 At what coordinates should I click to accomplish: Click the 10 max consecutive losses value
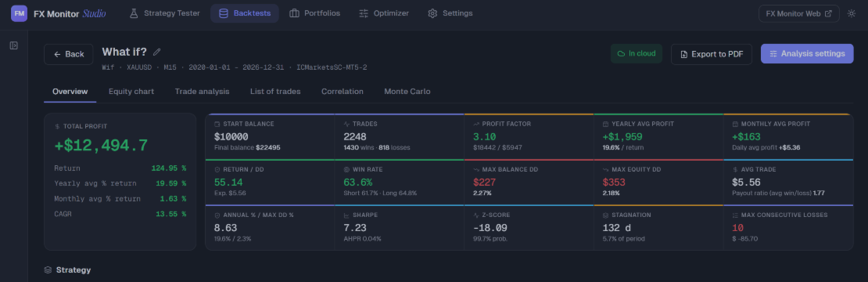[x=738, y=228]
